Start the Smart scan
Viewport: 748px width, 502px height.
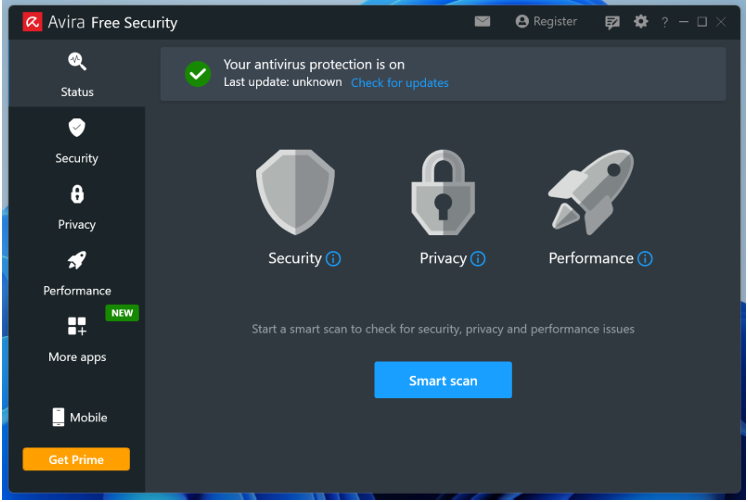443,380
